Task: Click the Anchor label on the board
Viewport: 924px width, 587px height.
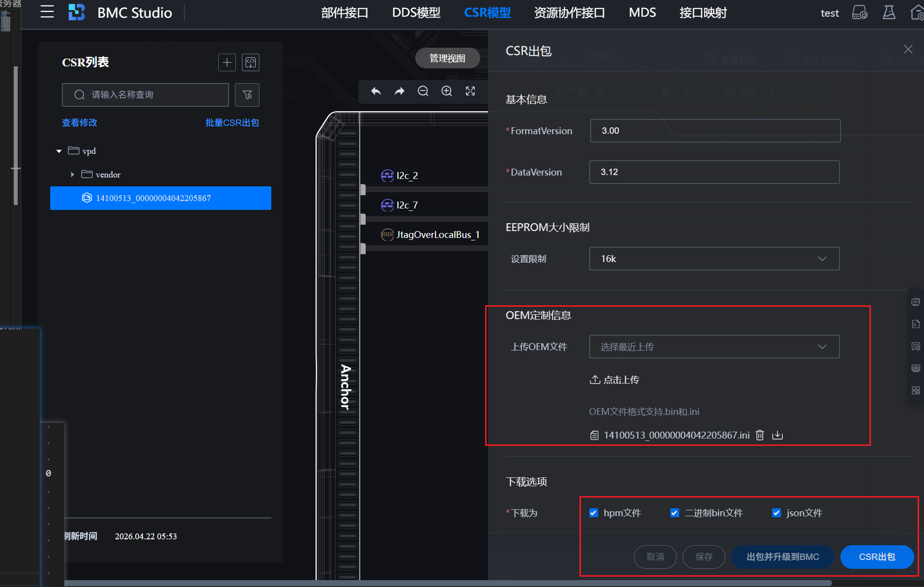Action: (x=346, y=387)
